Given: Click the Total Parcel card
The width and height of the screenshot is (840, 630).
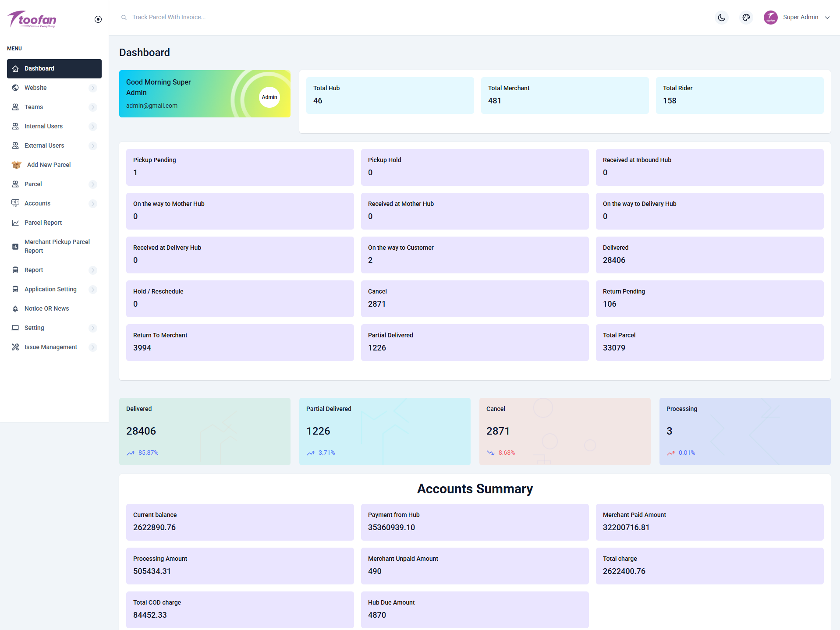Looking at the screenshot, I should pos(709,342).
